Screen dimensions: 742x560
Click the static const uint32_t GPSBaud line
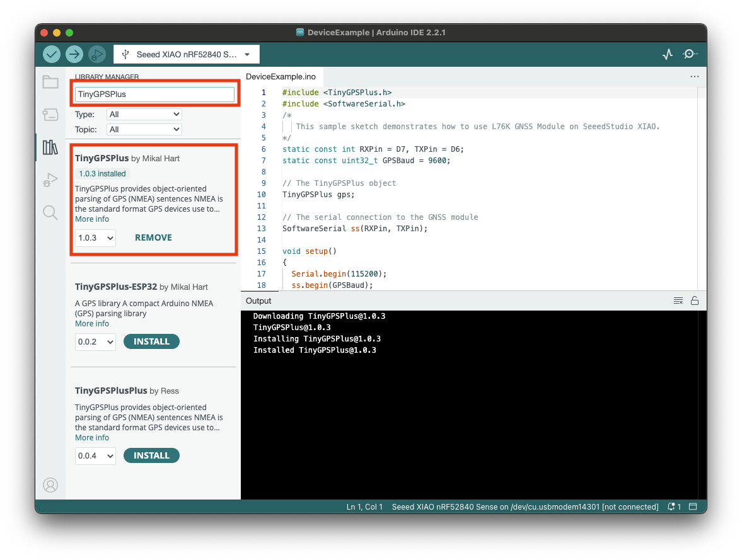pos(366,161)
